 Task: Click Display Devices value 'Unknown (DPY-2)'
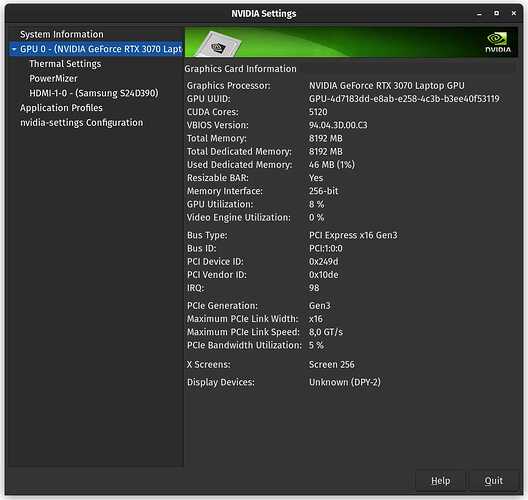coord(344,382)
